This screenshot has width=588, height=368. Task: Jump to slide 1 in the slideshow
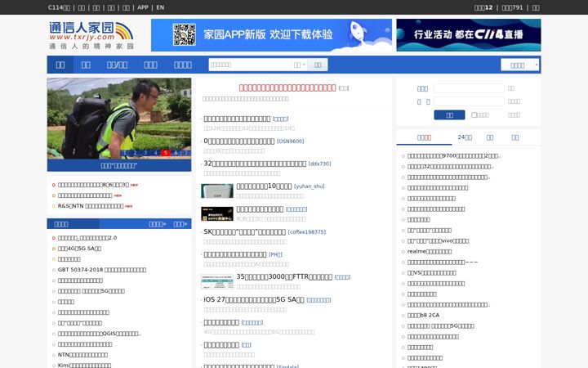(x=125, y=153)
